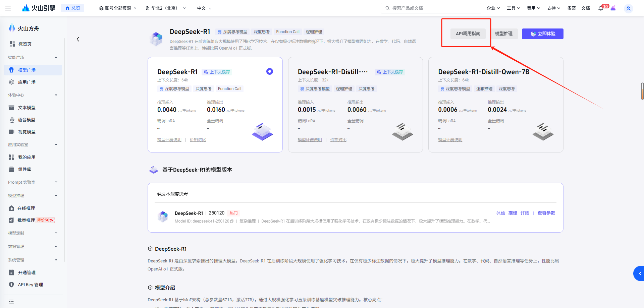Click the 文本模型 icon in sidebar
The image size is (644, 308).
(11, 108)
